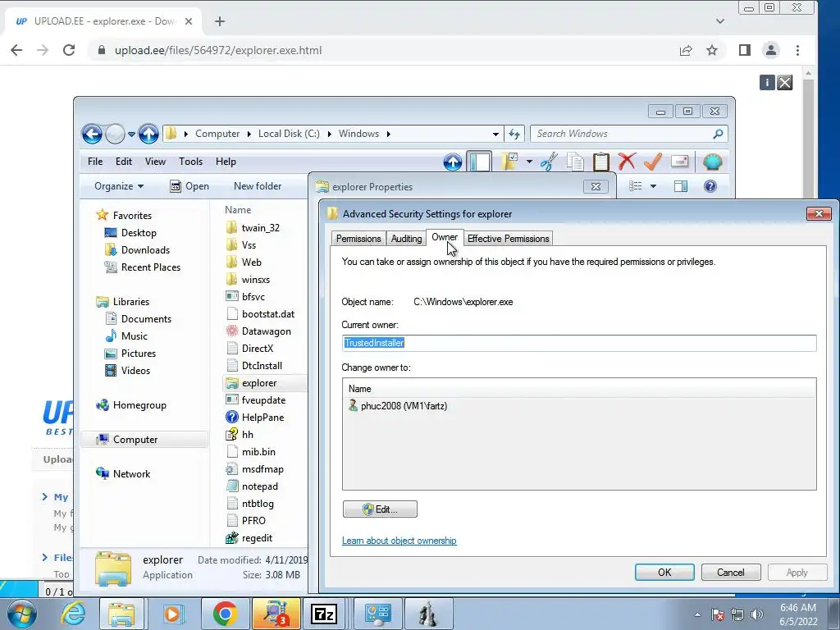840x630 pixels.
Task: Click the Explorer Back navigation arrow
Action: click(92, 134)
